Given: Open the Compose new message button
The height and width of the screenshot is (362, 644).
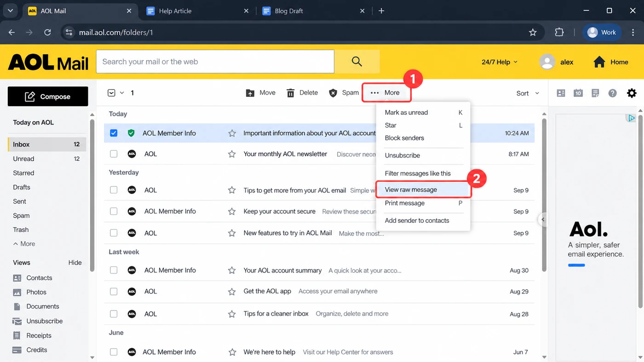Looking at the screenshot, I should click(48, 96).
